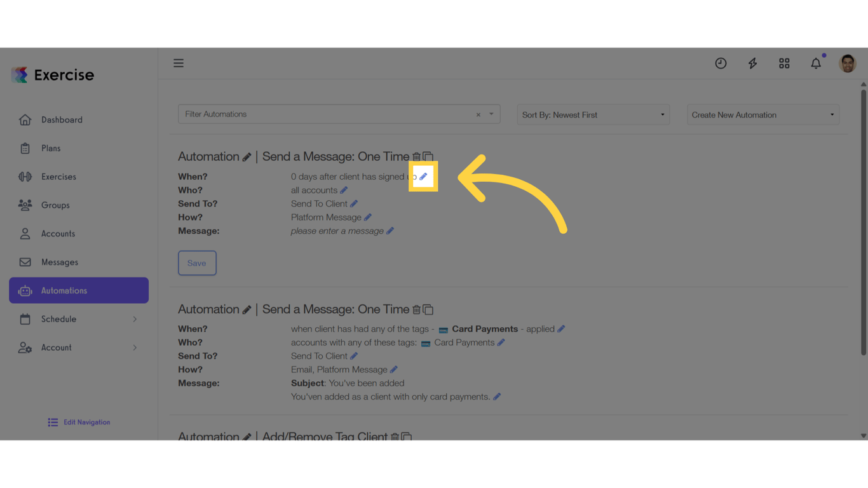Clear the Filter Automations field with the x

[x=478, y=114]
